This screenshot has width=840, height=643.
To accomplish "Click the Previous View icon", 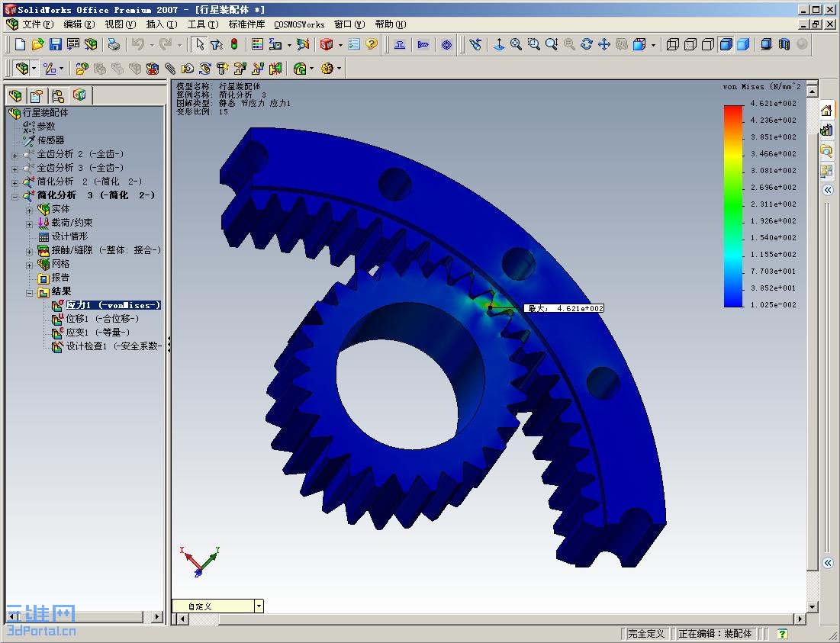I will [x=475, y=44].
